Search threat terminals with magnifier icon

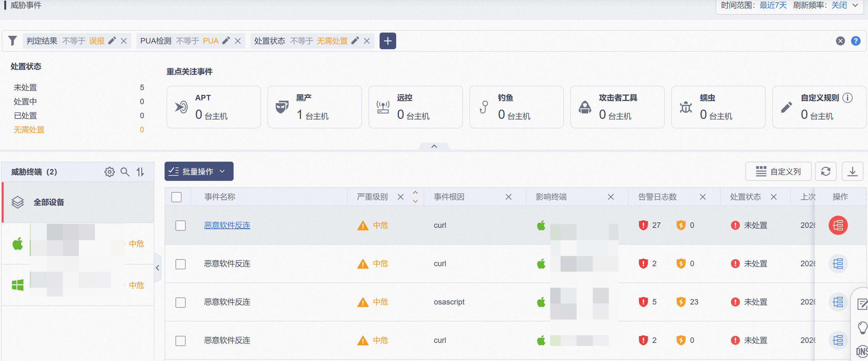(125, 172)
